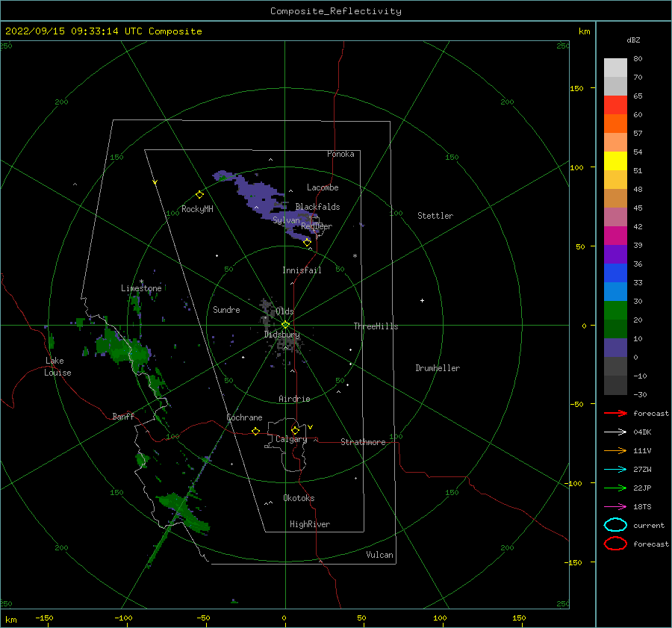Viewport: 672px width, 628px height.
Task: Click the blue 33–36 dBZ color swatch
Action: pos(615,273)
